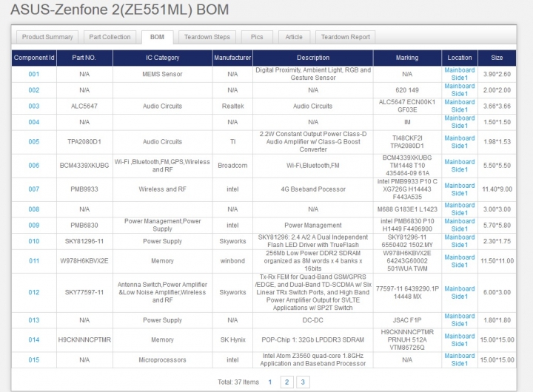
Task: View the Teardown Report tab
Action: pyautogui.click(x=346, y=37)
